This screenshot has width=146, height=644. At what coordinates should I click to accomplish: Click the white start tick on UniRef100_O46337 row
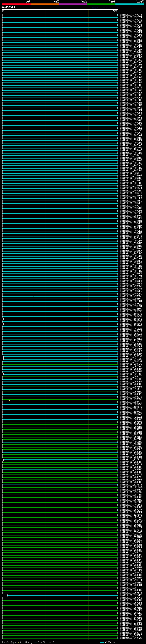click(3, 357)
